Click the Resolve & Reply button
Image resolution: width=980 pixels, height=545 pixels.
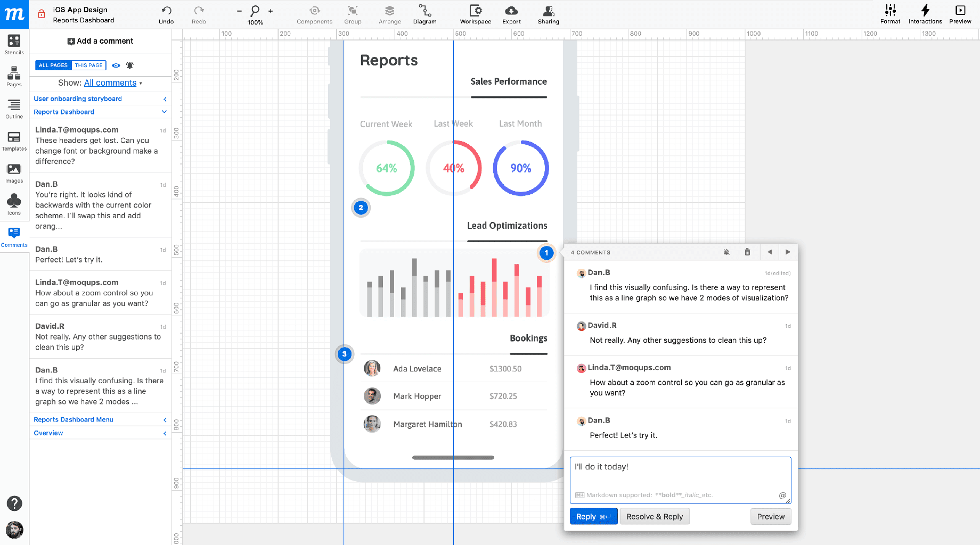(x=654, y=516)
